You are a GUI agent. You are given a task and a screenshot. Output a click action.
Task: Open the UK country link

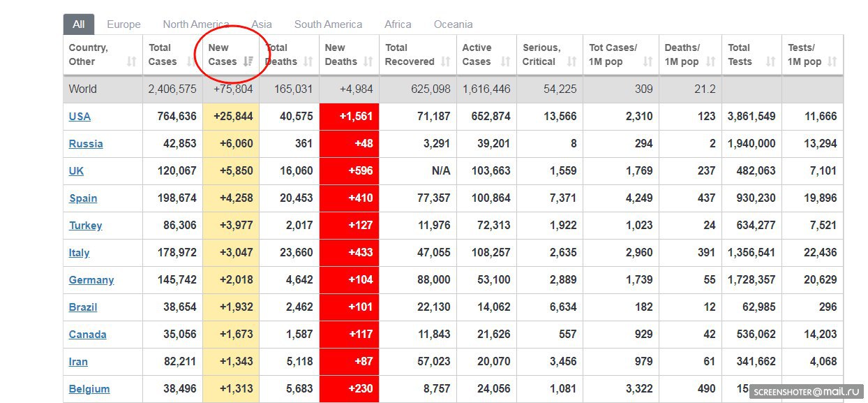click(76, 171)
